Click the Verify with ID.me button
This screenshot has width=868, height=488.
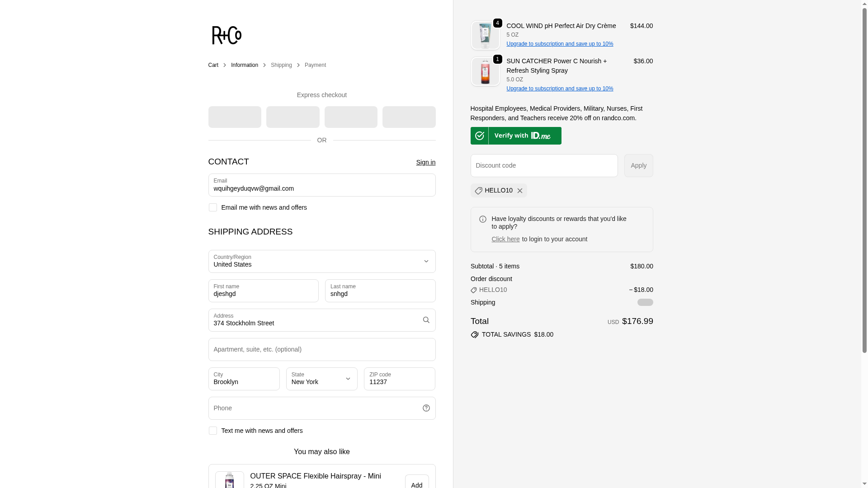click(516, 136)
